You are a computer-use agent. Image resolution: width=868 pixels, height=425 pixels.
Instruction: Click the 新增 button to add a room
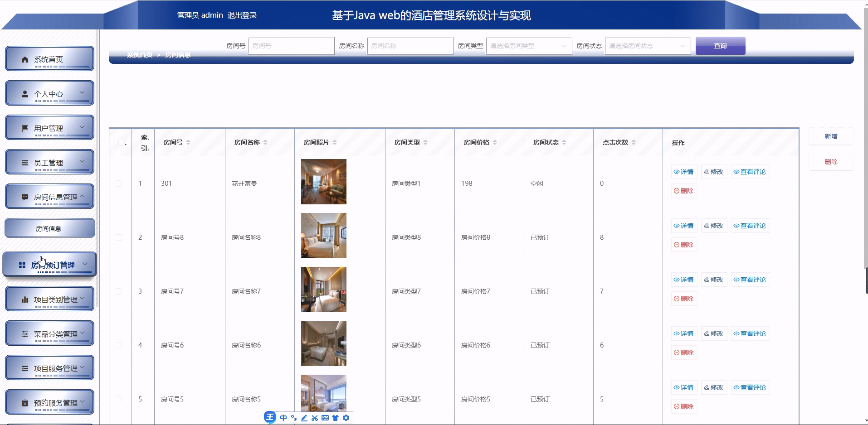pos(831,136)
